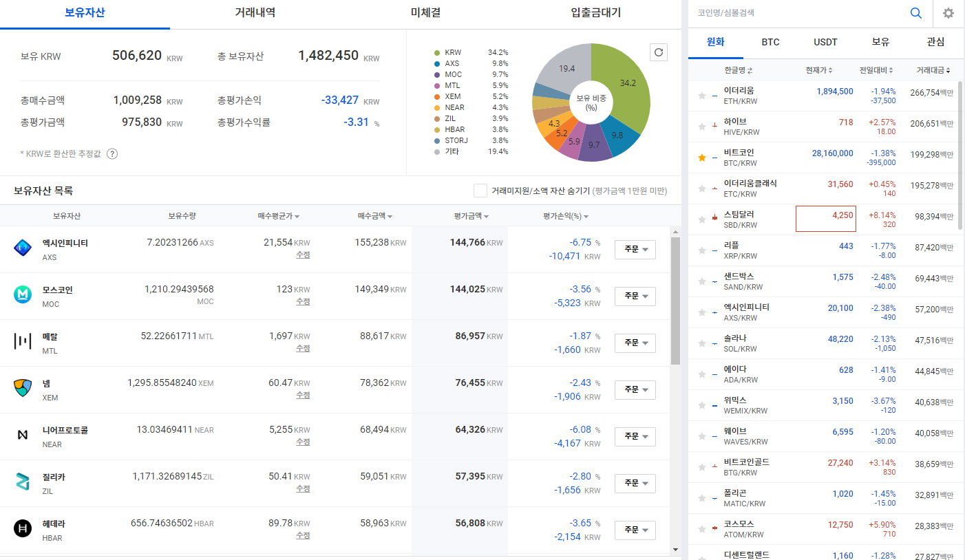965x560 pixels.
Task: Click 수정 link in the ZIL row
Action: pos(303,488)
